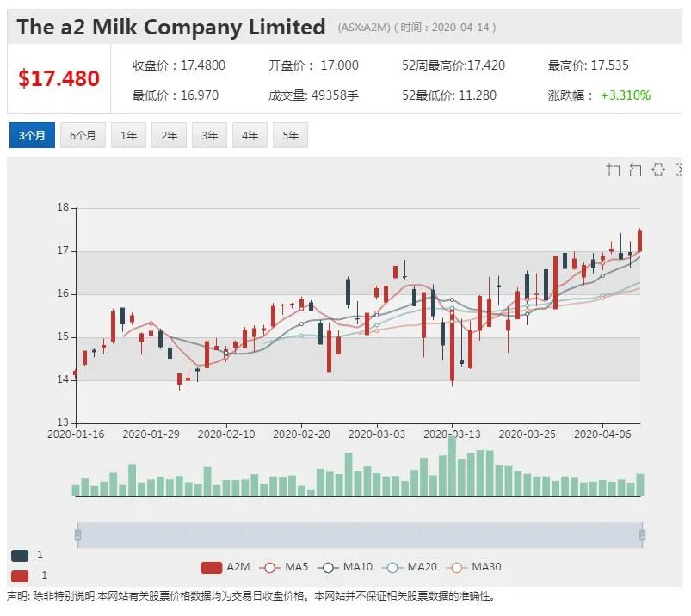Click the 18 y-axis price label
Viewport: 691px width, 616px height.
[63, 207]
